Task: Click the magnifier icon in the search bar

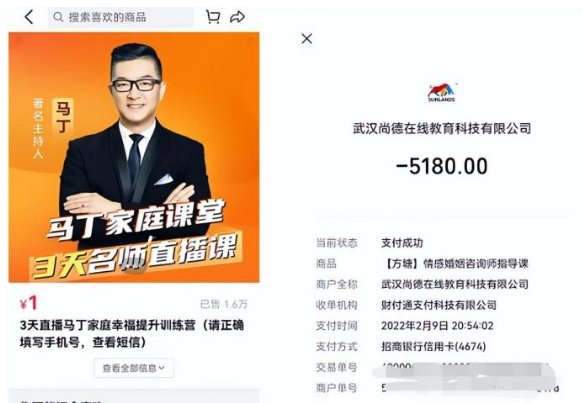Action: tap(58, 17)
